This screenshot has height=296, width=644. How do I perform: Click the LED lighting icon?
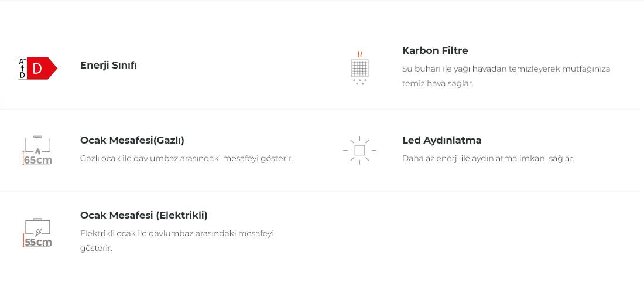coord(359,151)
